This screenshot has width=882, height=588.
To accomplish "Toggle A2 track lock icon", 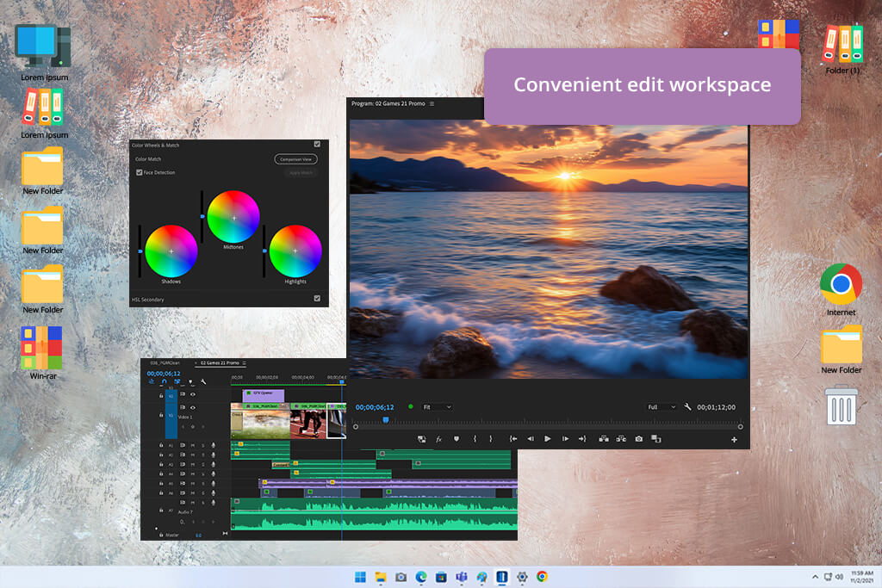I will (161, 455).
